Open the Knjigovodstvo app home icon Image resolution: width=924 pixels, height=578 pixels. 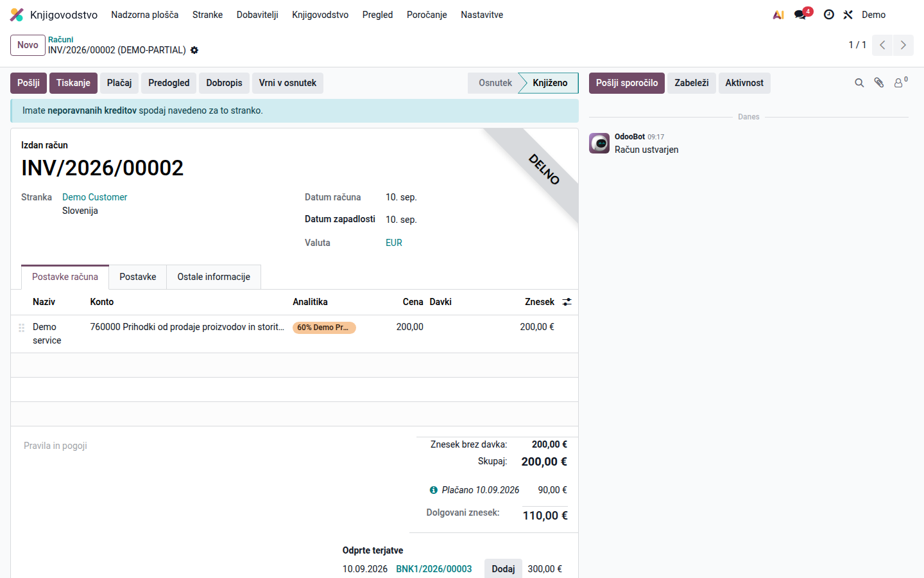tap(17, 15)
